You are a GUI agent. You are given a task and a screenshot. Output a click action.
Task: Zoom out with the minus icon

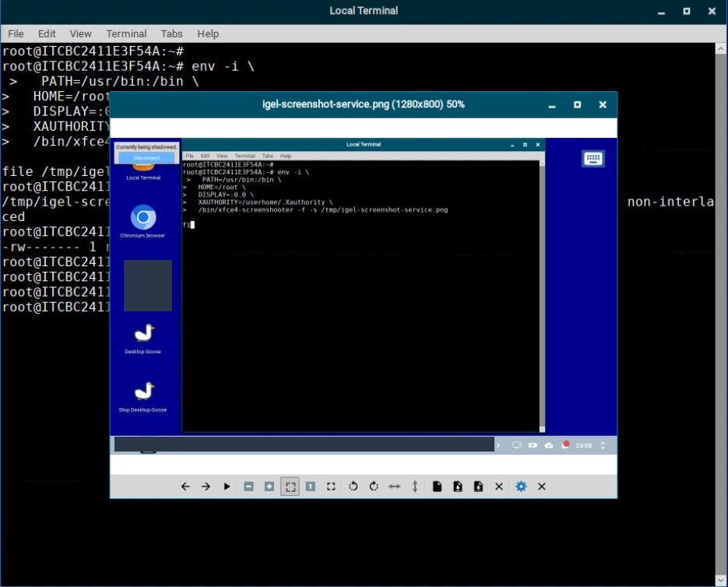[x=248, y=487]
